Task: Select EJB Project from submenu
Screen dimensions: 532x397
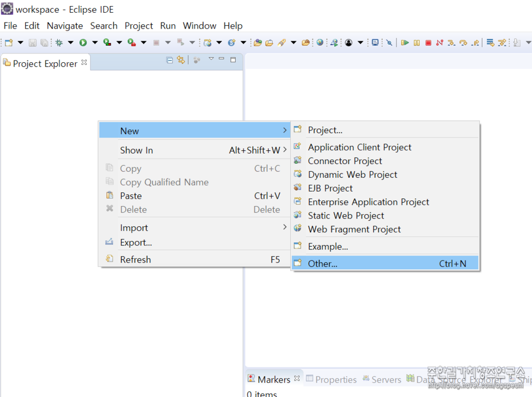Action: click(385, 188)
